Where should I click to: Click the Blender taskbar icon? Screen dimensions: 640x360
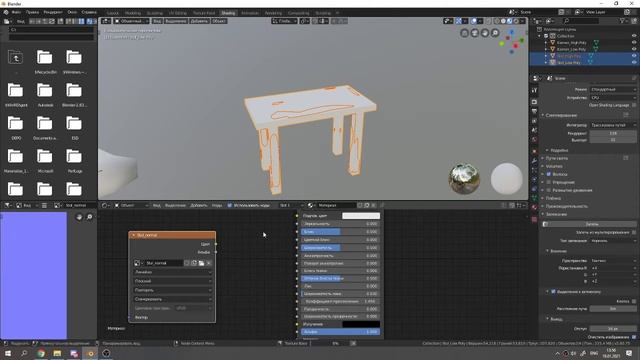tap(91, 353)
